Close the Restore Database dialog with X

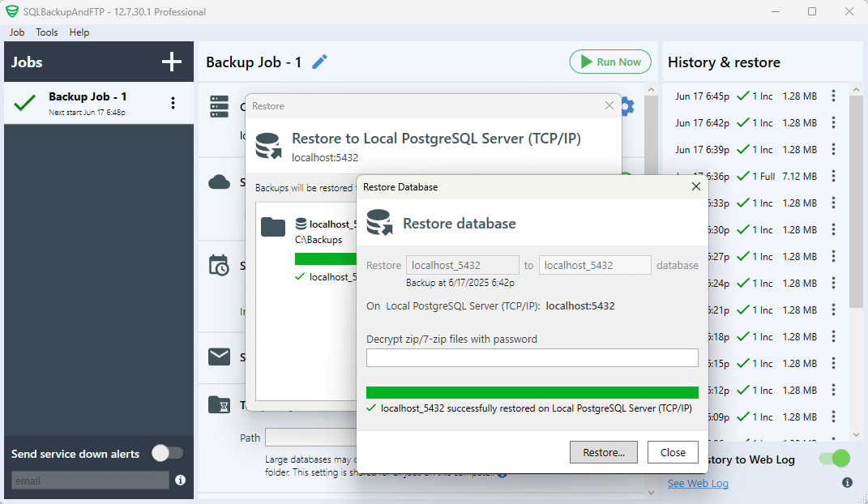[696, 187]
